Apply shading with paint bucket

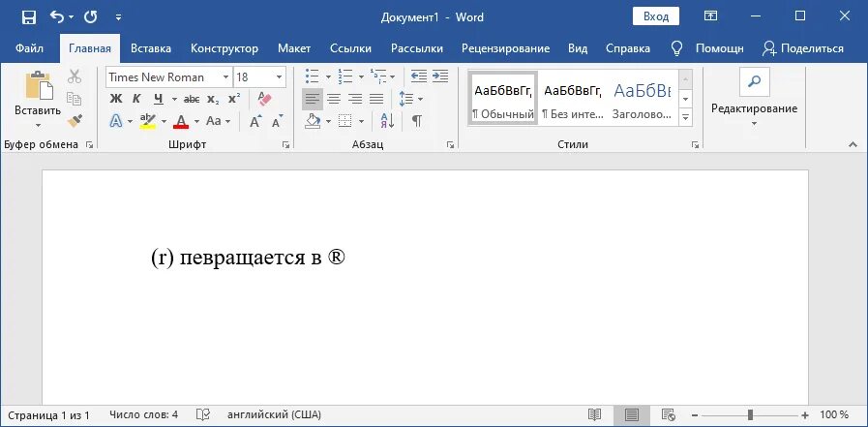click(313, 121)
